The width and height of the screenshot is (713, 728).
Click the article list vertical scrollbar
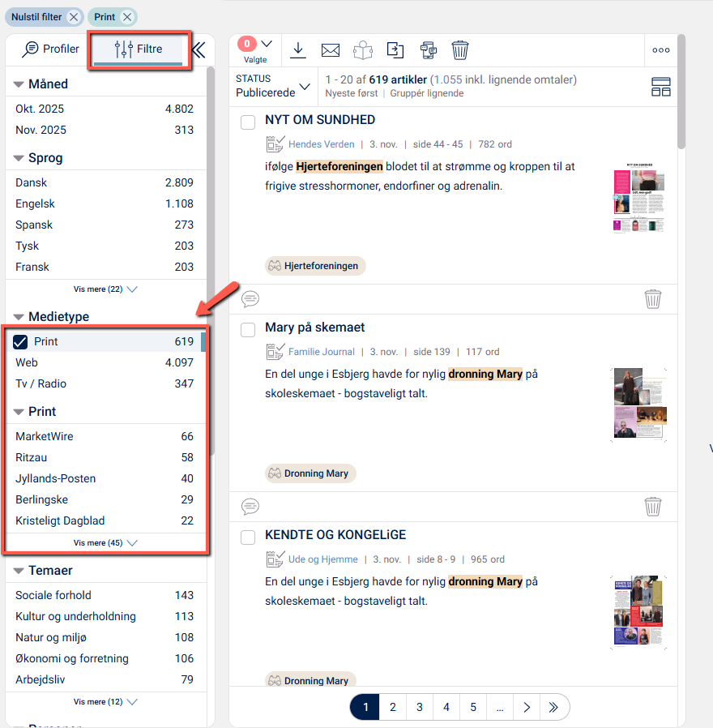tap(681, 92)
